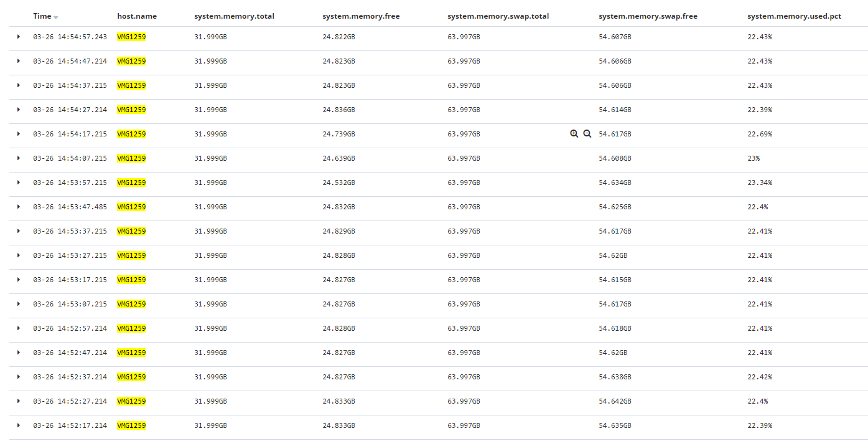Expand the row with 23.34% memory used
This screenshot has height=441, width=868.
pyautogui.click(x=19, y=183)
